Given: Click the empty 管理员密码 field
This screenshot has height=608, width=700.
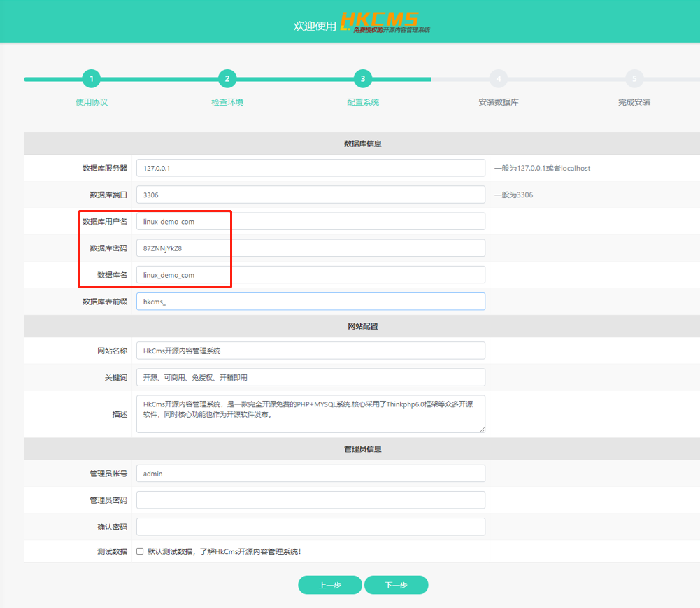Looking at the screenshot, I should tap(310, 500).
